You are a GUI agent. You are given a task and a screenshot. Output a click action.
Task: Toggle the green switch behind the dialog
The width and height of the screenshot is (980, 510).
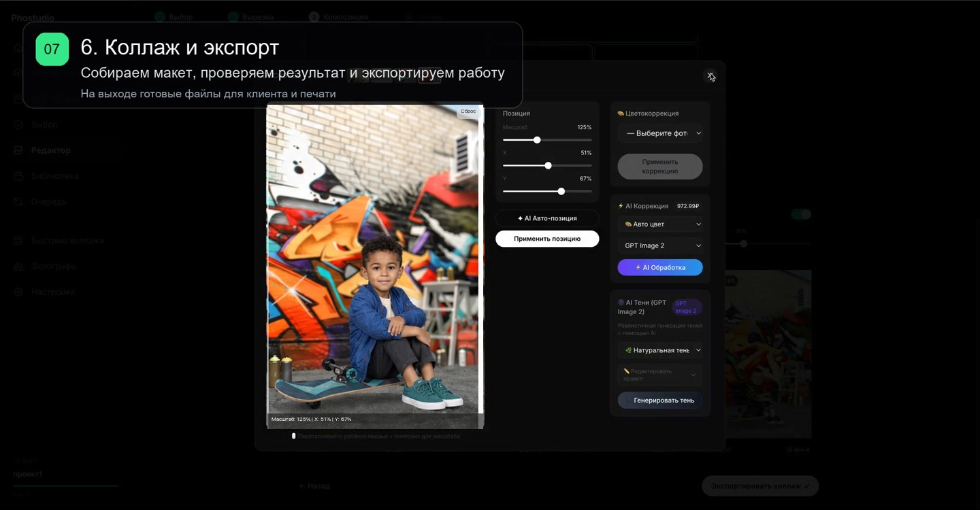click(801, 214)
